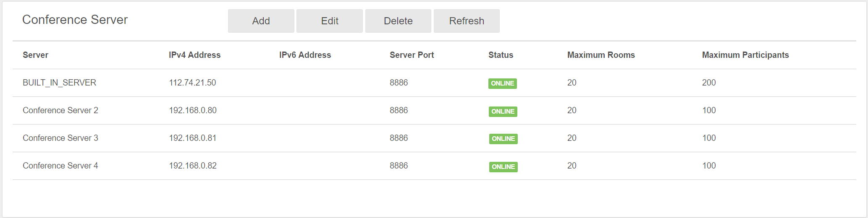Click the ONLINE badge for BUILT_IN_SERVER
This screenshot has height=218, width=868.
pyautogui.click(x=502, y=83)
